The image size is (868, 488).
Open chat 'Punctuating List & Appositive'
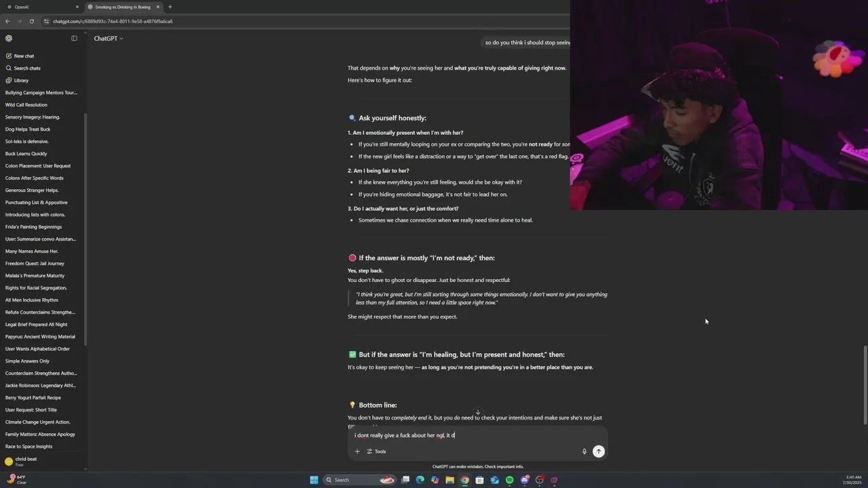[37, 203]
